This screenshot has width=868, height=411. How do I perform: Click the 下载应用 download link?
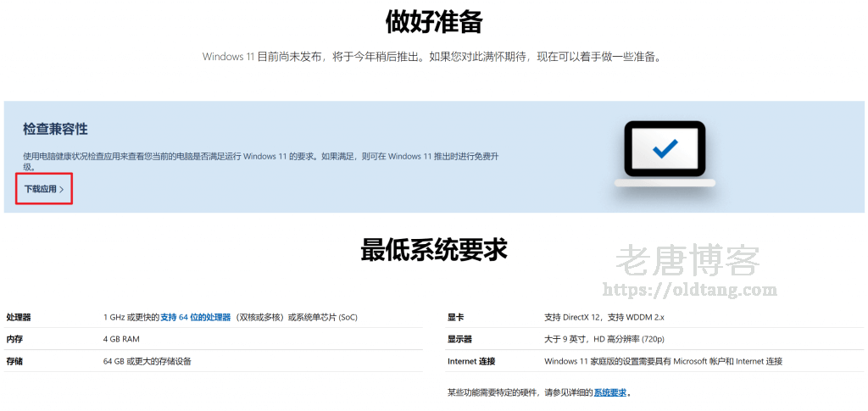40,189
